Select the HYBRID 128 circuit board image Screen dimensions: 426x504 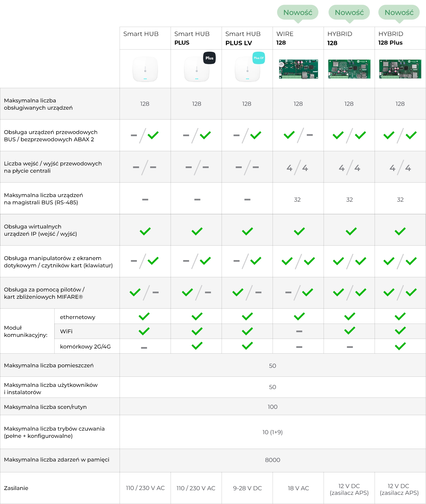(x=349, y=69)
